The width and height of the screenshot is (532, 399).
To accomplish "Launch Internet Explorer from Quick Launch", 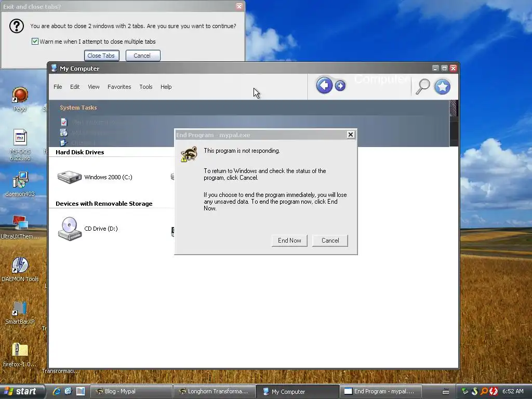I will point(57,391).
